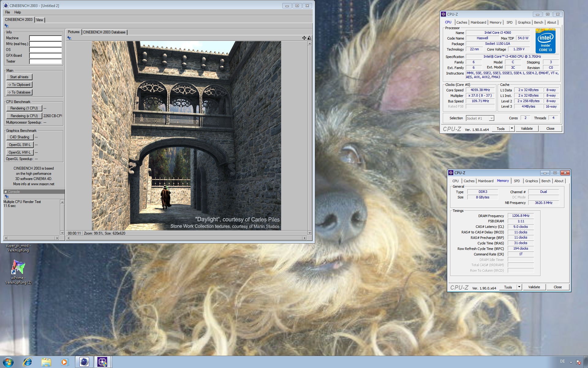
Task: Click the DRAM Frequency value 1206.8 MHz
Action: tap(521, 216)
